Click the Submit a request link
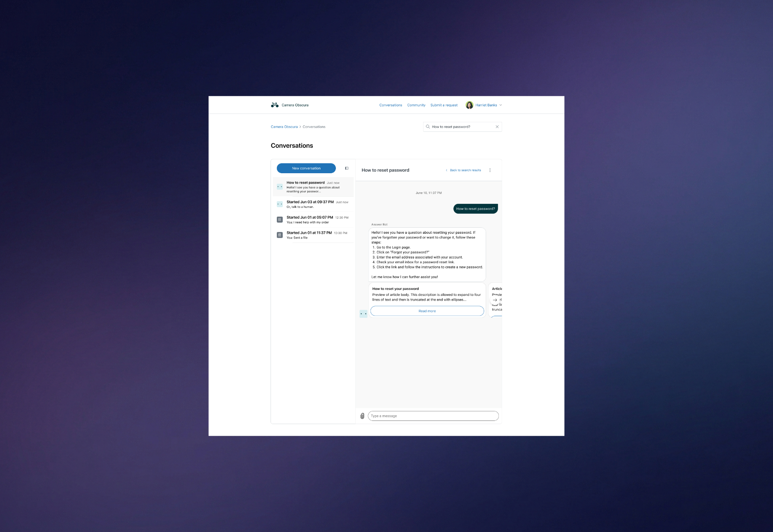 444,105
